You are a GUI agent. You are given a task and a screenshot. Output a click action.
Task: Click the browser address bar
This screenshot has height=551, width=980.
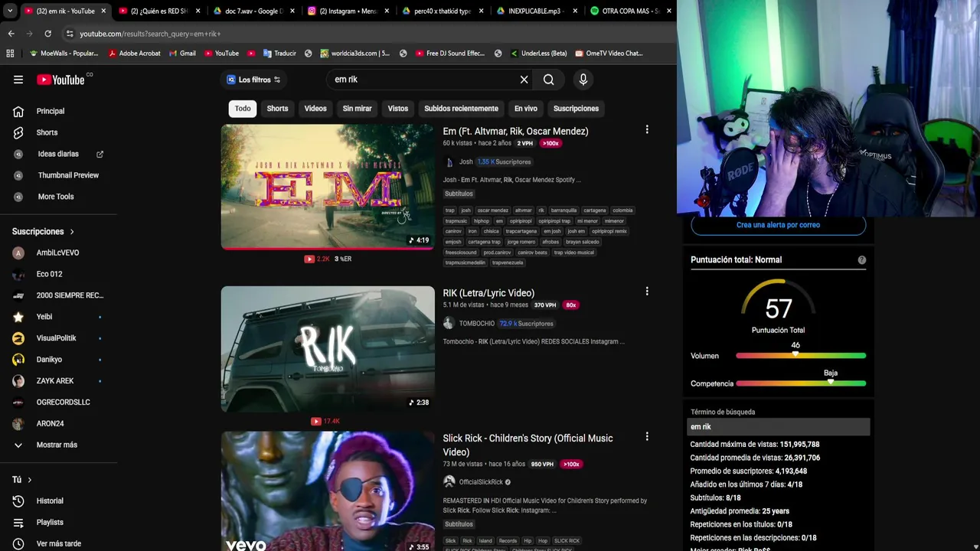pos(367,34)
